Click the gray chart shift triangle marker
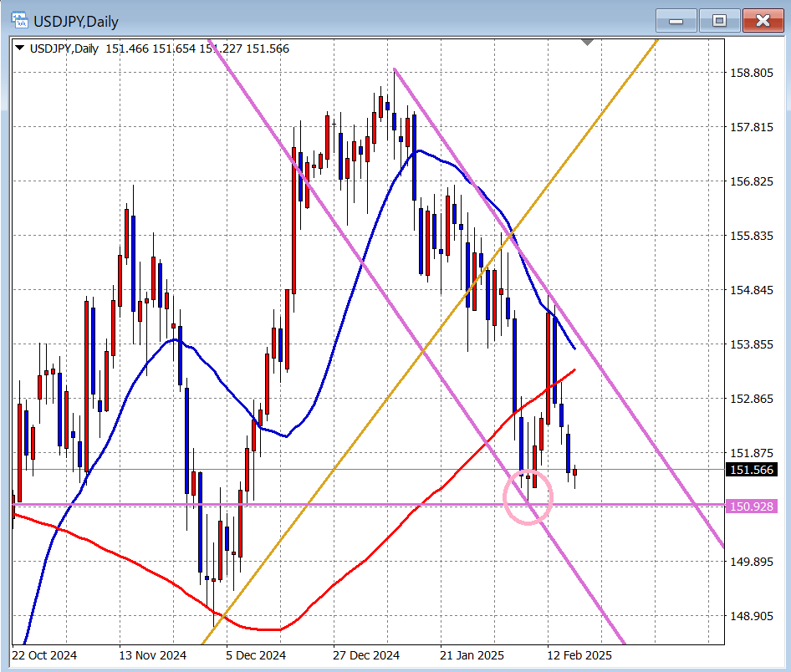 [x=587, y=41]
